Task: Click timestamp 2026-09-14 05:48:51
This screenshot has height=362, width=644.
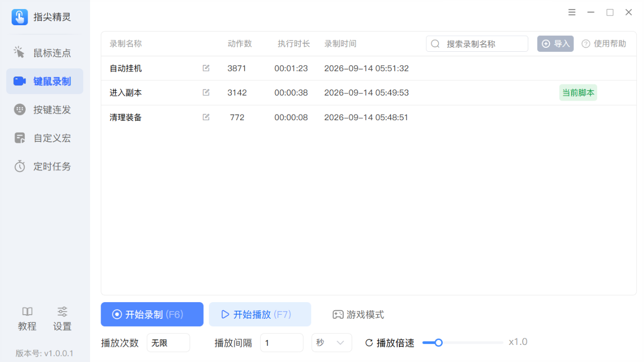Action: pos(366,118)
